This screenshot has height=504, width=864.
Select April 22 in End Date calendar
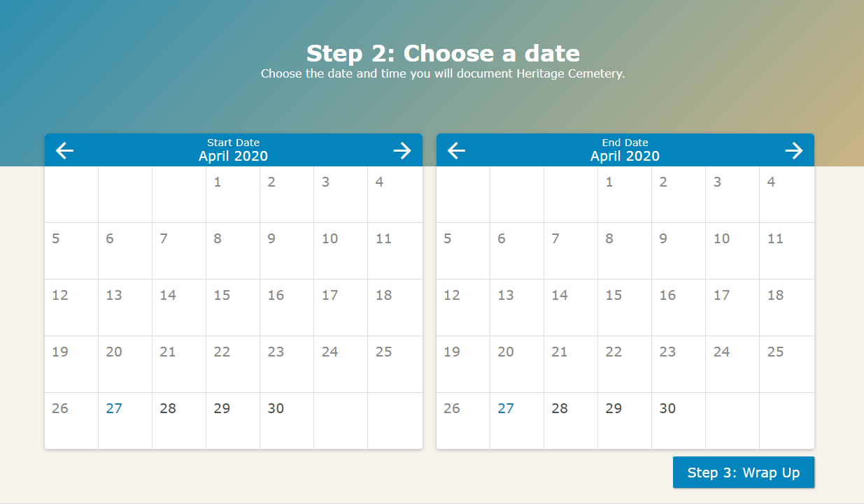(x=625, y=364)
